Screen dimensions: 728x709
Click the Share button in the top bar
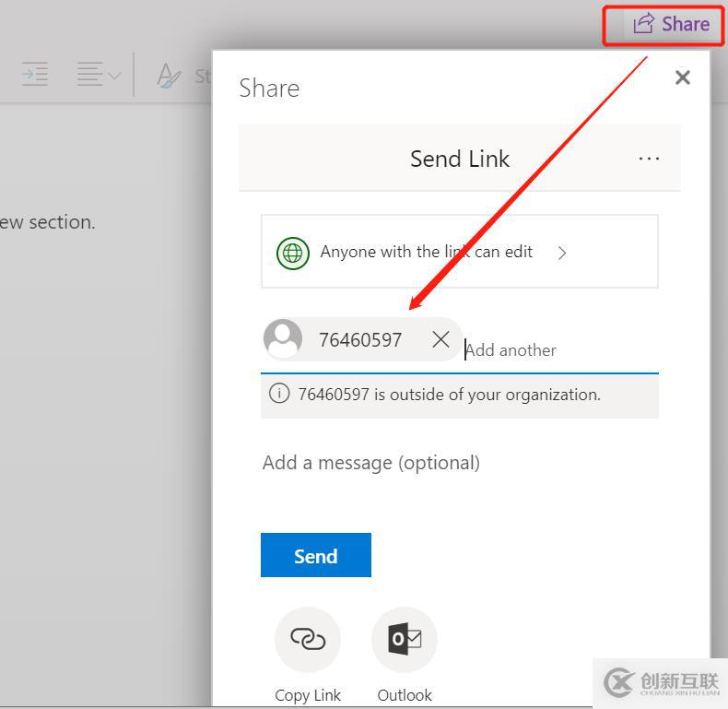(672, 24)
